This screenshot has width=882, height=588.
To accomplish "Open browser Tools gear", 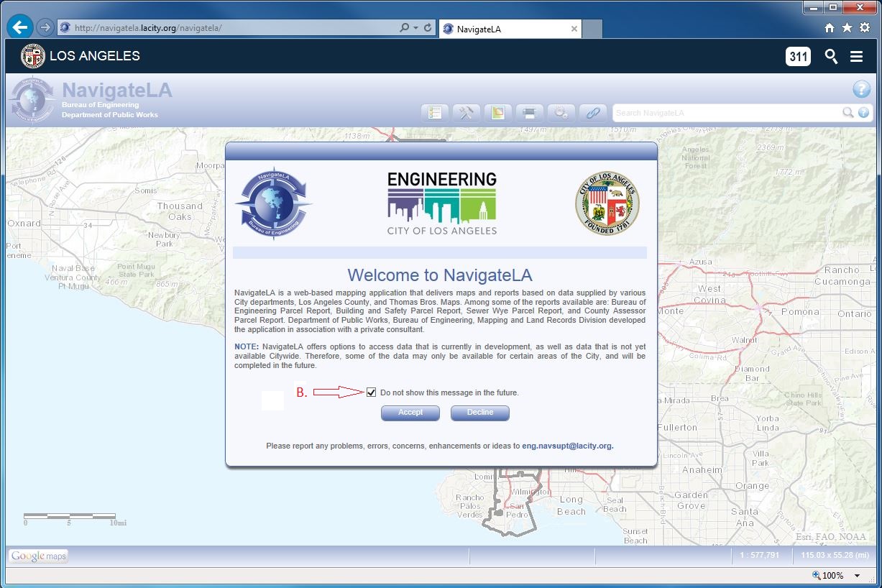I will [x=864, y=28].
